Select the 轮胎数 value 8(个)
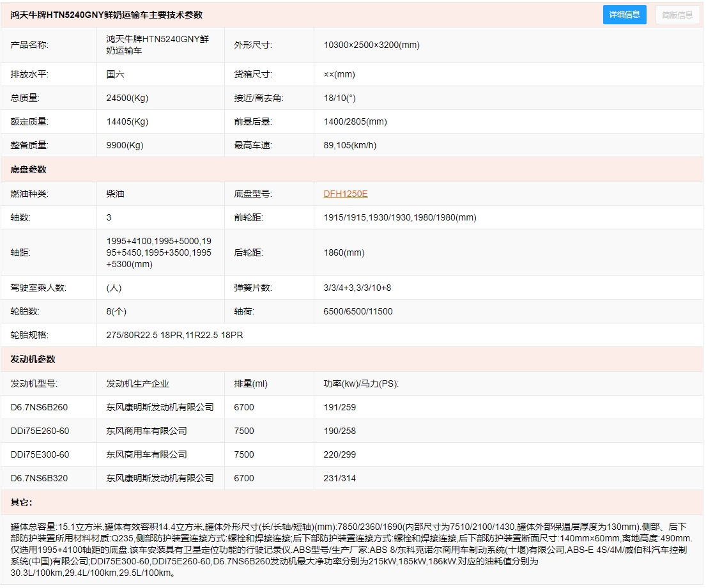This screenshot has height=588, width=706. [116, 311]
